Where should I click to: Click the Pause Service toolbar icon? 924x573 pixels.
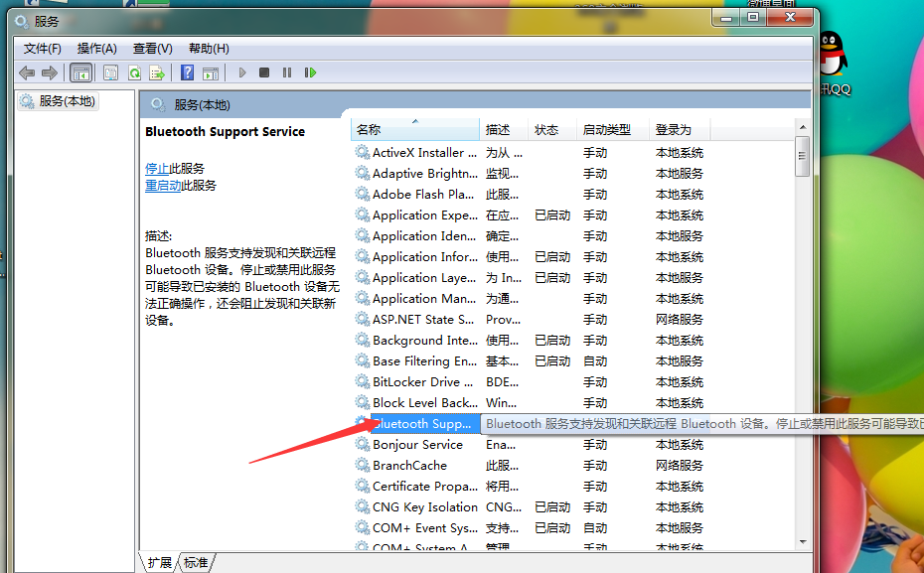point(287,72)
